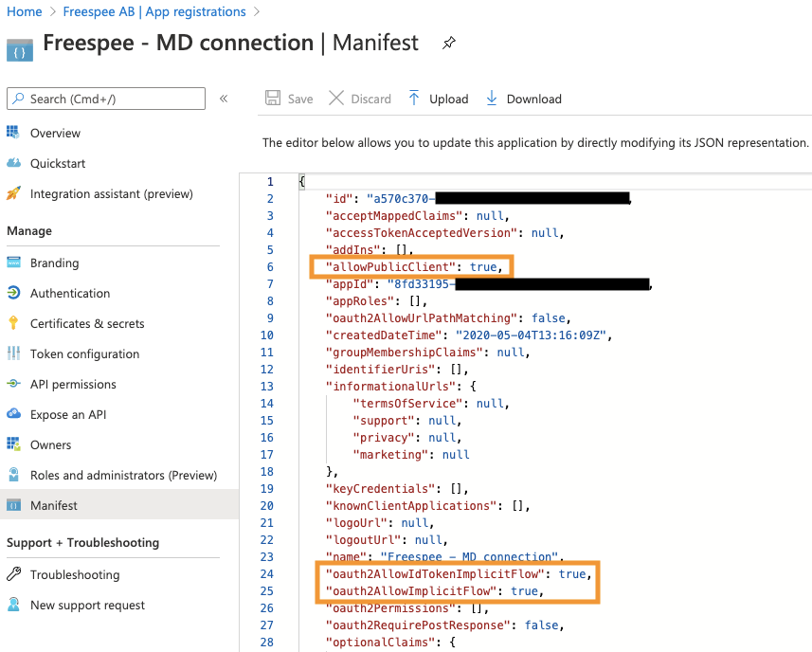Focus the Search (Cmd+/) field
Image resolution: width=812 pixels, height=652 pixels.
[x=106, y=99]
